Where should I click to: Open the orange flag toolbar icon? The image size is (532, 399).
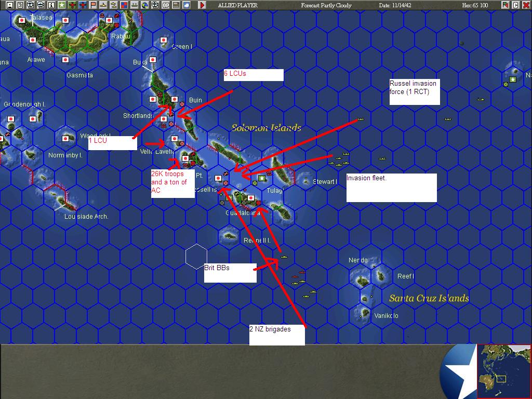pos(92,5)
